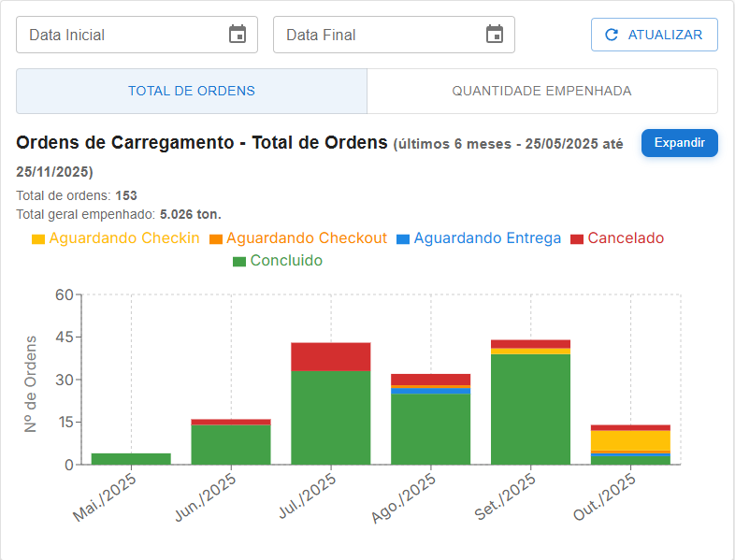Click the Expandir button
735x560 pixels.
point(679,143)
